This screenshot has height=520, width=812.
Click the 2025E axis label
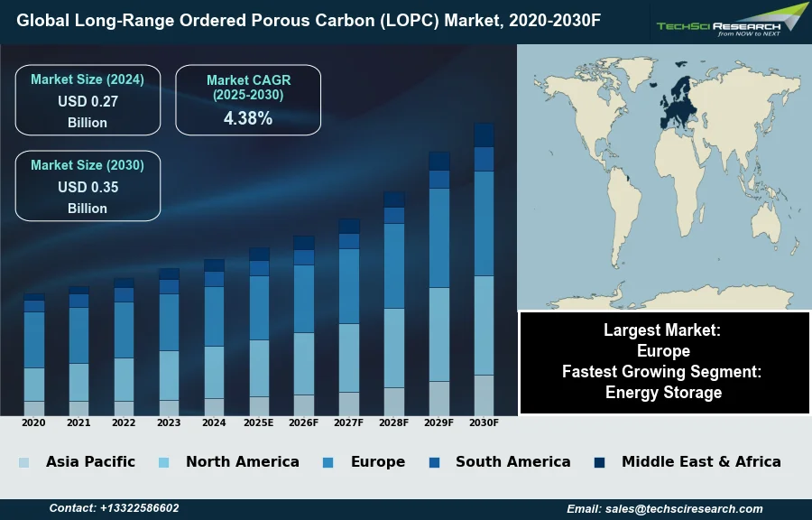point(258,422)
